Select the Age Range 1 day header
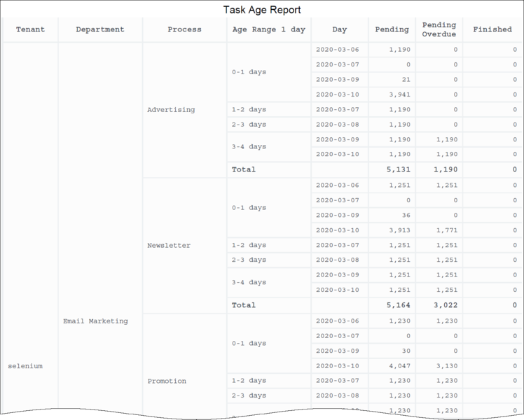Image resolution: width=524 pixels, height=420 pixels. (x=269, y=29)
